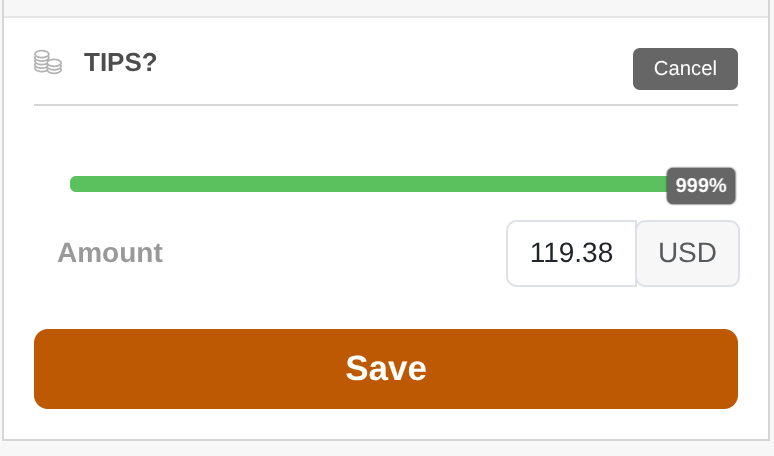
Task: Click the USD currency box
Action: pyautogui.click(x=688, y=253)
